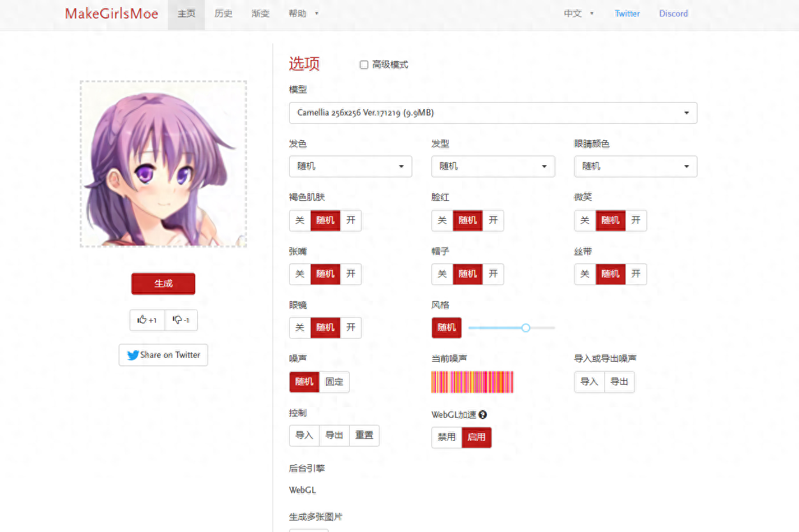Open the Twitter link in navbar
Viewport: 799px width, 532px height.
point(627,13)
